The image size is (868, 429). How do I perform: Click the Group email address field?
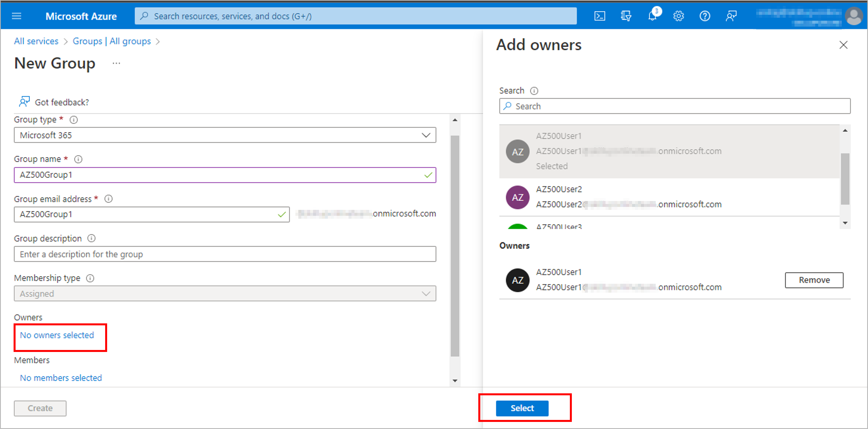[x=152, y=214]
